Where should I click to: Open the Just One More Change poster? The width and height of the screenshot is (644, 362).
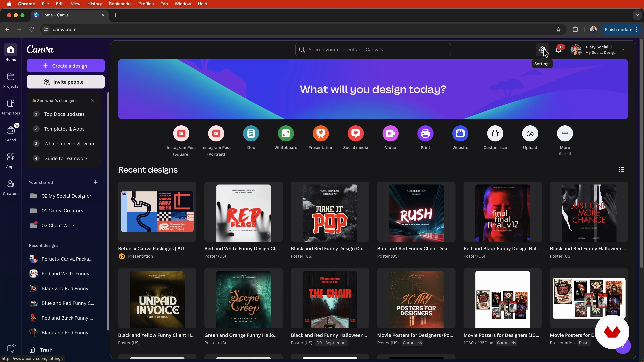(x=589, y=212)
